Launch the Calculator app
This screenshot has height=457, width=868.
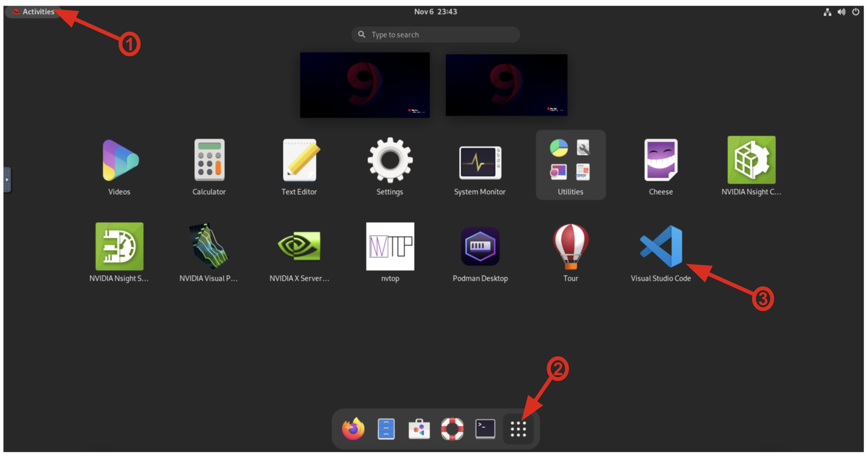(x=209, y=160)
